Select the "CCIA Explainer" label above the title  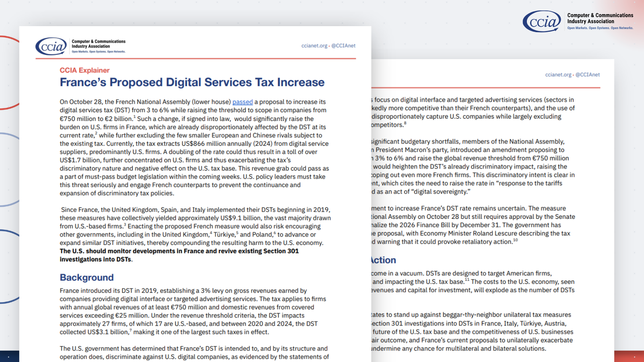(x=85, y=70)
